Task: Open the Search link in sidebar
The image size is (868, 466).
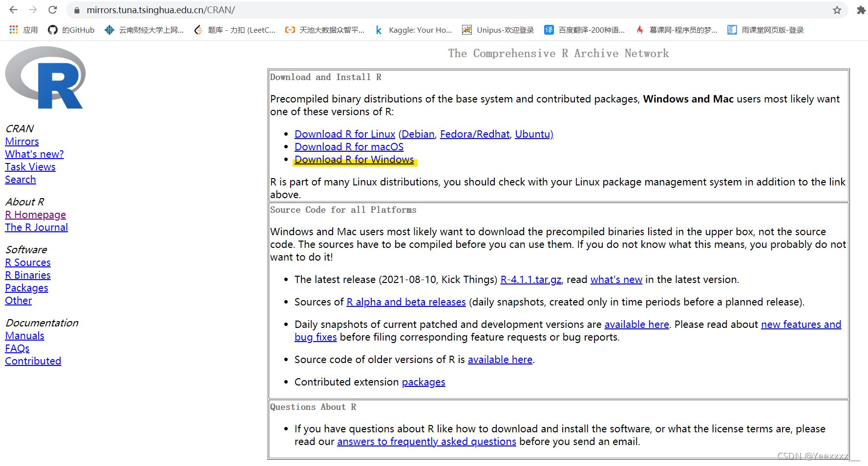Action: (21, 180)
